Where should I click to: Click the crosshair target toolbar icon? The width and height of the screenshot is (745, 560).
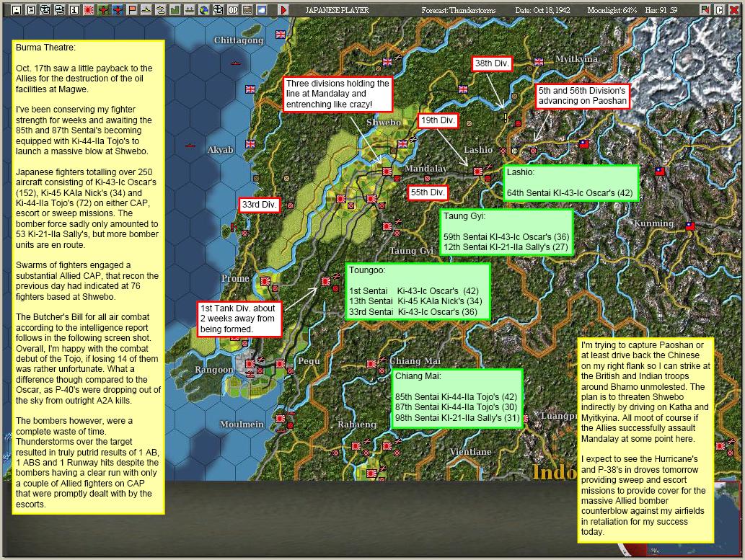(218, 9)
